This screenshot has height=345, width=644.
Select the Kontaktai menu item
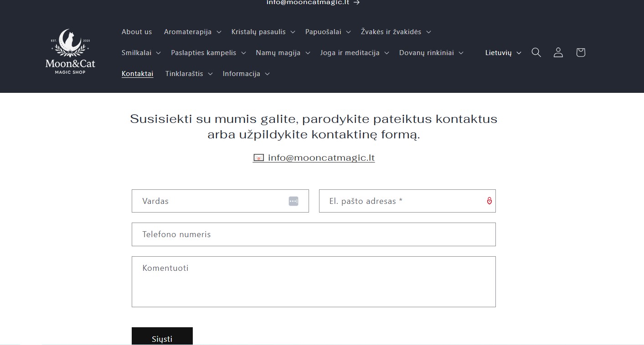pos(137,74)
